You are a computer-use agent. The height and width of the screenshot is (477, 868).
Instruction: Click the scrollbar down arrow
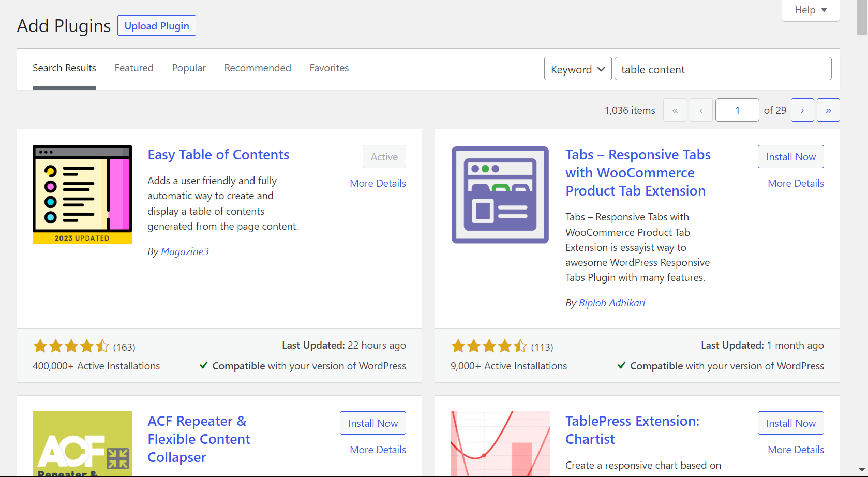click(862, 470)
